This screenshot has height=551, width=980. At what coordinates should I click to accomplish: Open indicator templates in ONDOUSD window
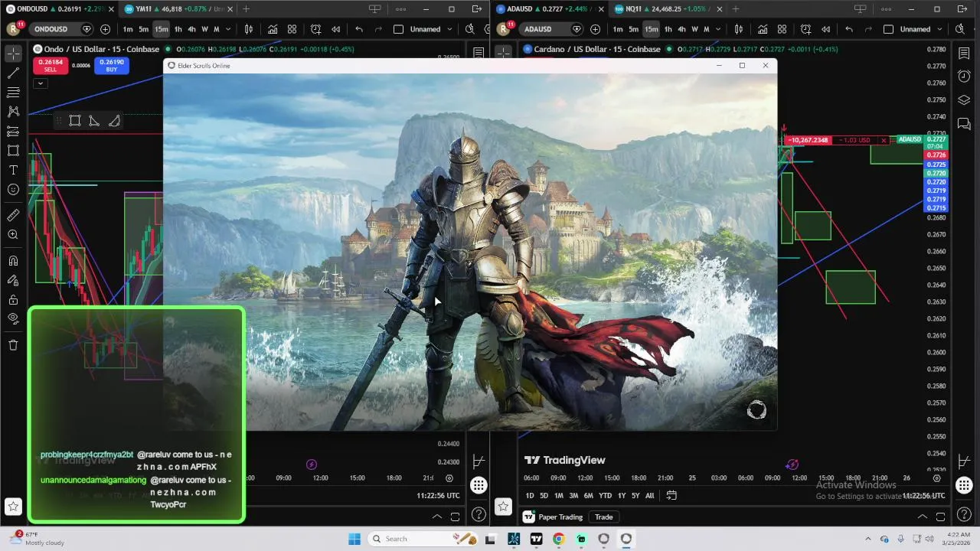coord(292,29)
